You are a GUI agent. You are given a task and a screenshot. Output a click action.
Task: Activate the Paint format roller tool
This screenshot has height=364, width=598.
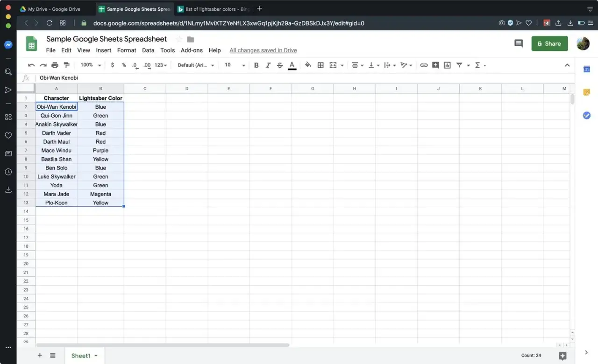point(66,65)
